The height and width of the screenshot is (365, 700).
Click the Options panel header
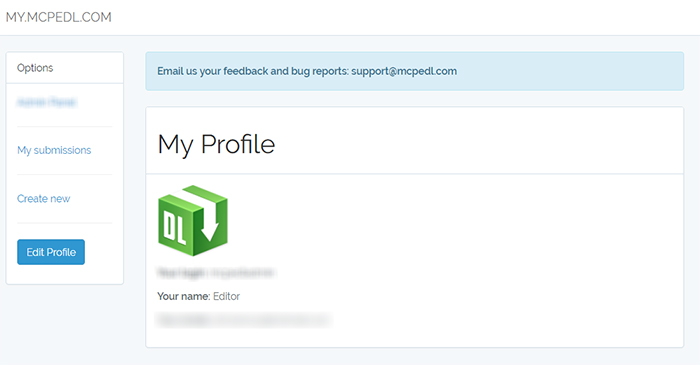tap(65, 68)
